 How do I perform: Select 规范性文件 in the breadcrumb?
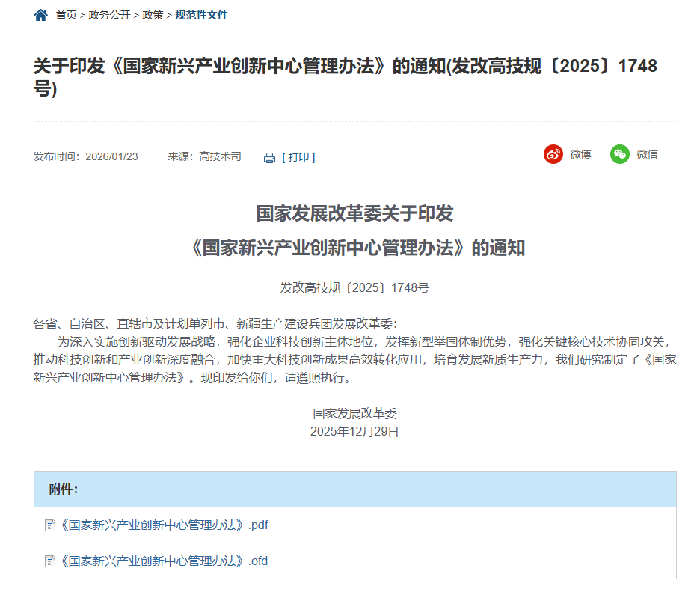[x=201, y=15]
